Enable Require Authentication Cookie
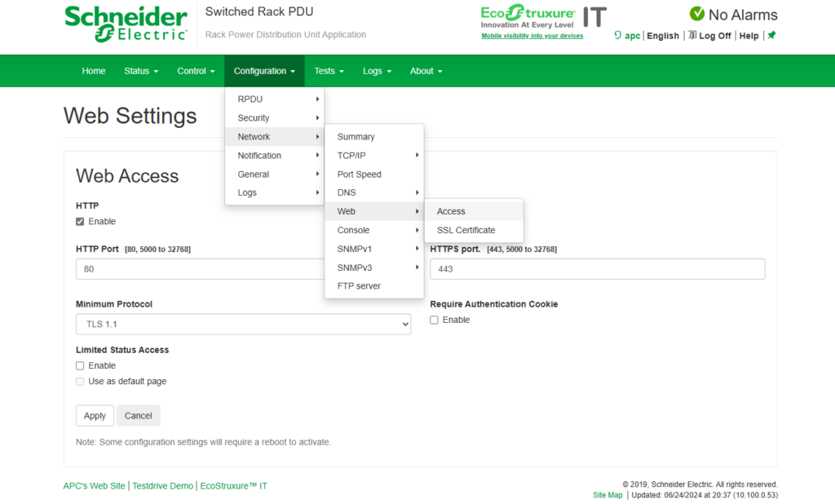 coord(434,320)
